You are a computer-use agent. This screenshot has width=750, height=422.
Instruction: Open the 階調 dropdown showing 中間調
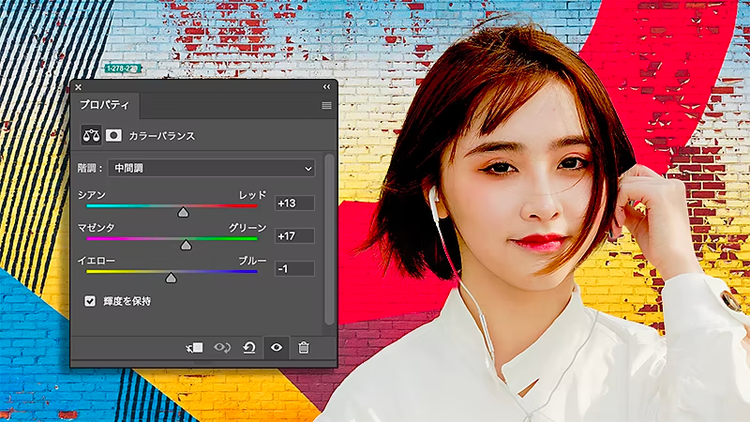tap(211, 168)
